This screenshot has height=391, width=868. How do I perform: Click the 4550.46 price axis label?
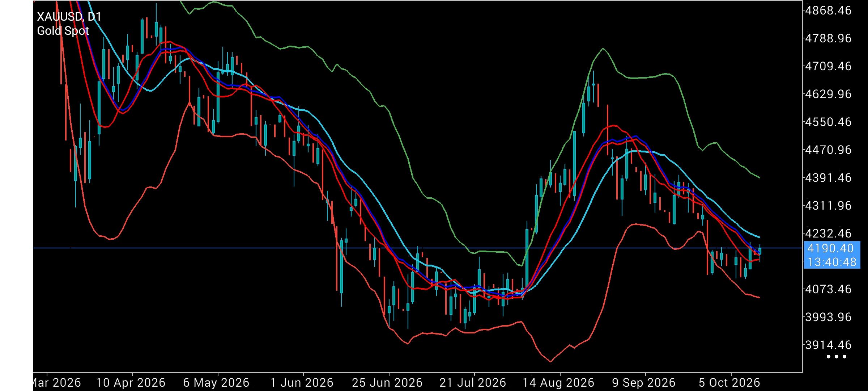[828, 122]
